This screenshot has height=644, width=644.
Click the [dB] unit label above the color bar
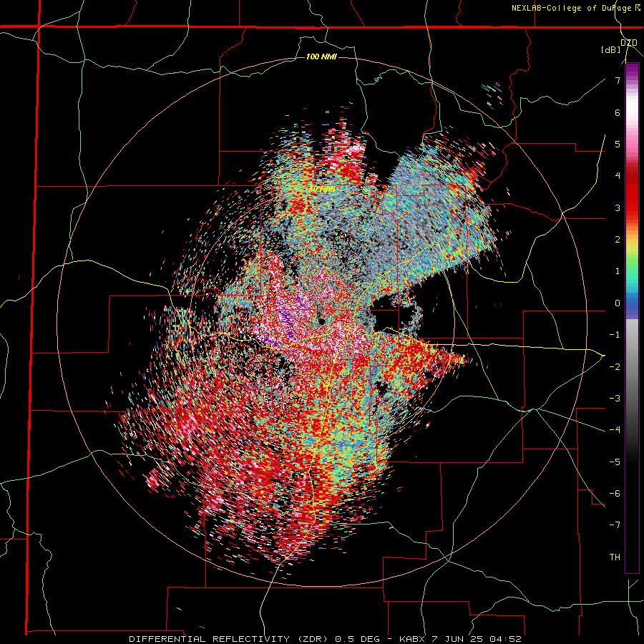(x=610, y=49)
